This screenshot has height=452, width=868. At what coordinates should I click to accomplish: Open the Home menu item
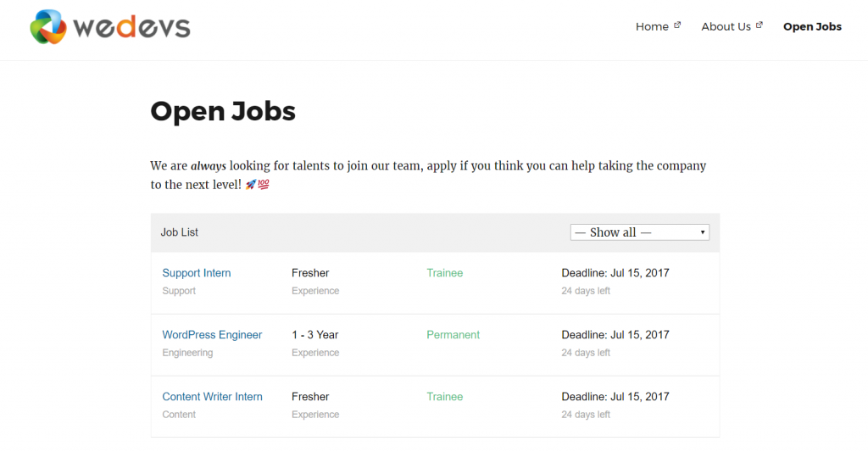point(652,26)
